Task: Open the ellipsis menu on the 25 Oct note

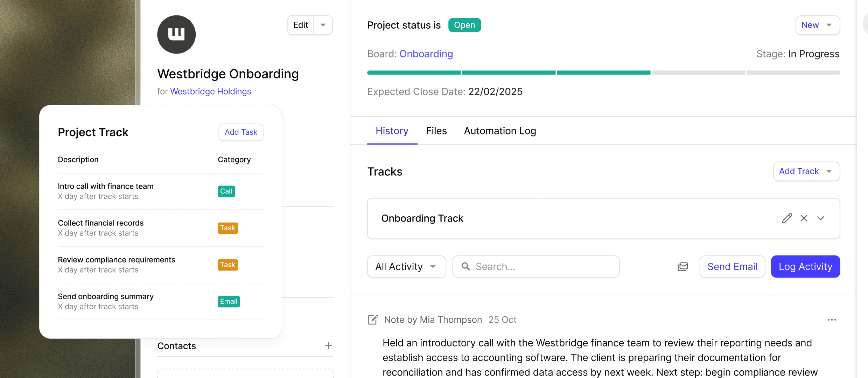Action: pos(832,320)
